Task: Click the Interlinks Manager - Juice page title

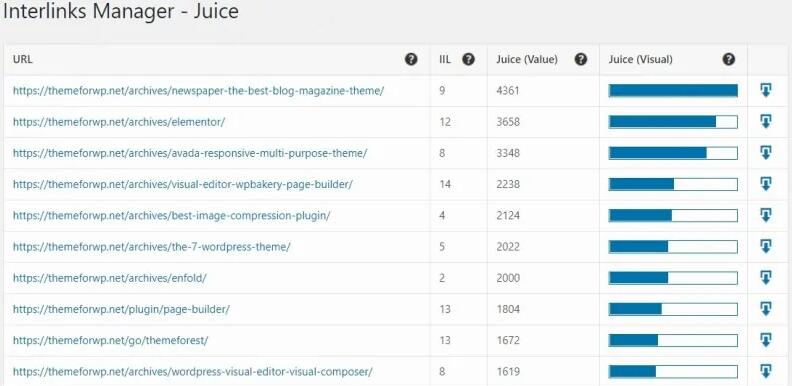Action: pos(121,11)
